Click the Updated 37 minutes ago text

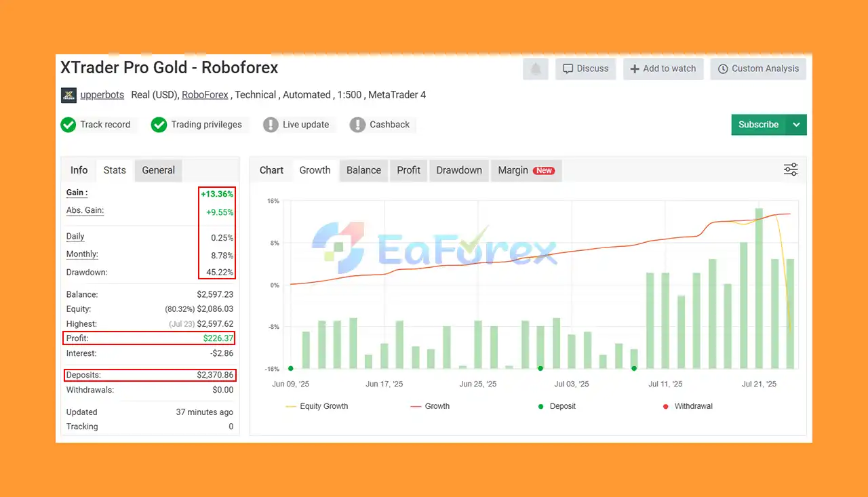[205, 412]
